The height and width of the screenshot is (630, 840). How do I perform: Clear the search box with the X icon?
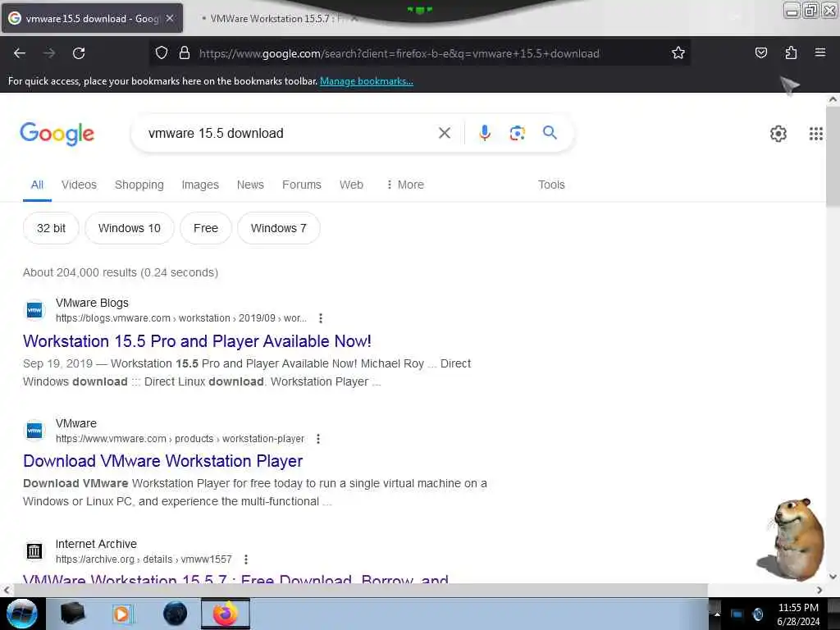(444, 133)
